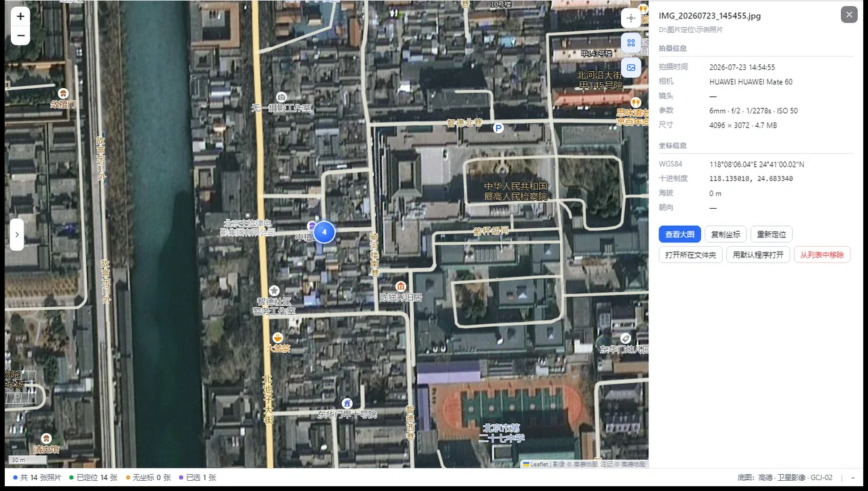Click the 共 14 张照片 status entry
Viewport: 868px width, 491px height.
coord(37,477)
